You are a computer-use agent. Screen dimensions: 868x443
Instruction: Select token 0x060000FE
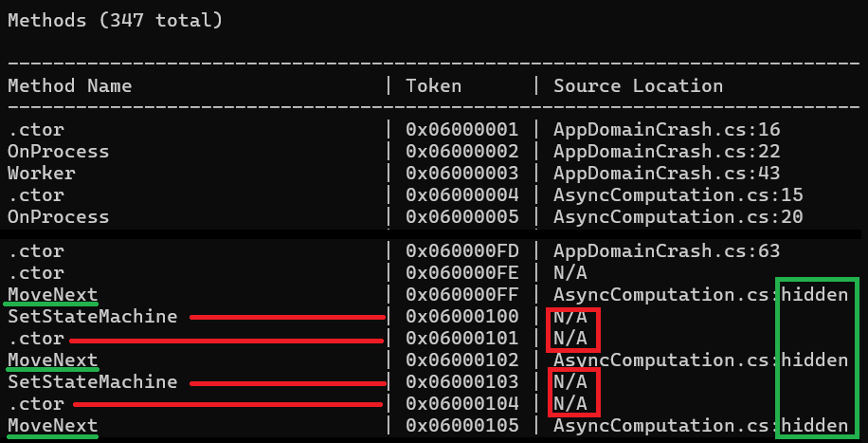[461, 273]
